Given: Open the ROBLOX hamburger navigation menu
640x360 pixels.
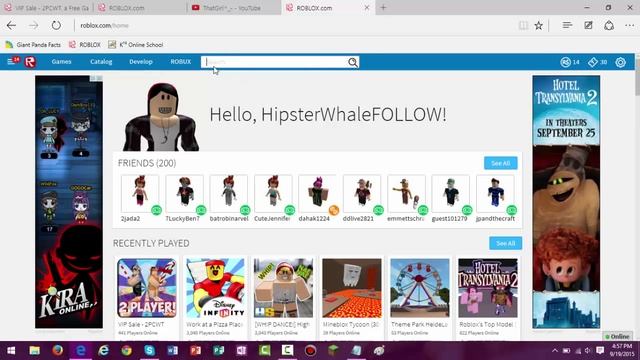Looking at the screenshot, I should [11, 62].
